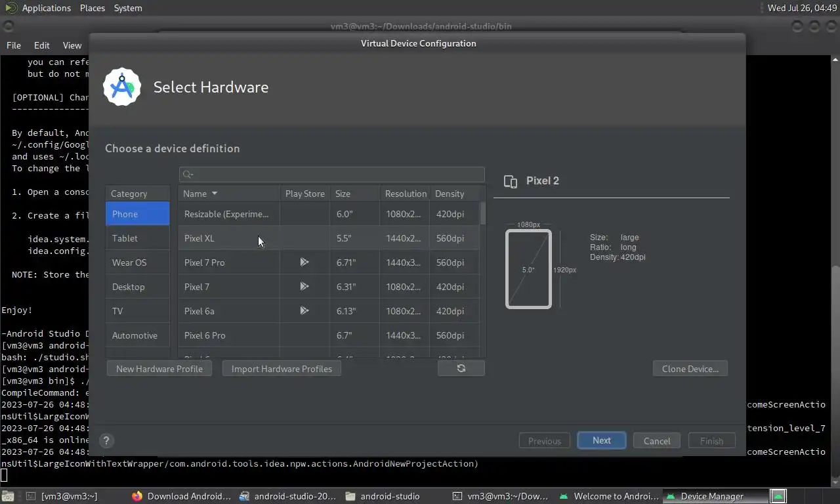Sort by the Name column sort arrow
Viewport: 840px width, 504px height.
coord(214,194)
